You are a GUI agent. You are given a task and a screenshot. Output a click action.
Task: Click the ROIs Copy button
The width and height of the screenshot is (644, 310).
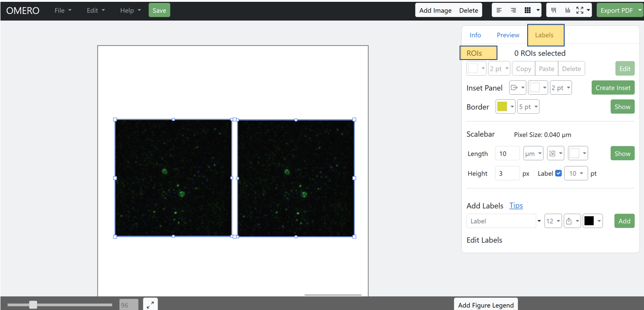pyautogui.click(x=524, y=69)
